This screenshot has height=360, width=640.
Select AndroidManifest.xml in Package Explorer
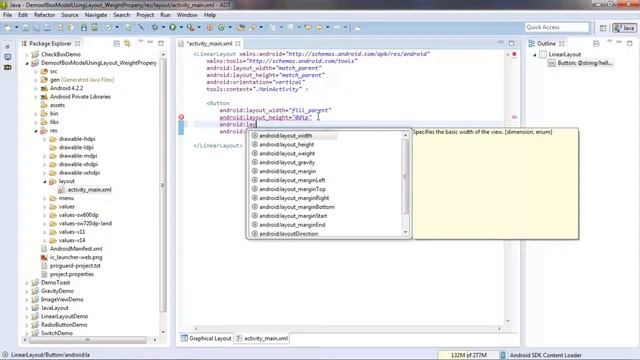[x=76, y=249]
